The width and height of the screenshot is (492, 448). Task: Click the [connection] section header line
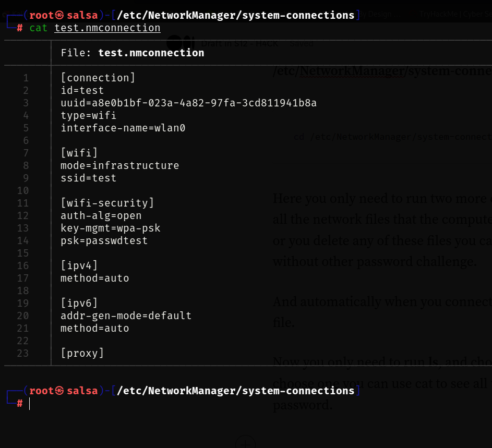coord(98,78)
